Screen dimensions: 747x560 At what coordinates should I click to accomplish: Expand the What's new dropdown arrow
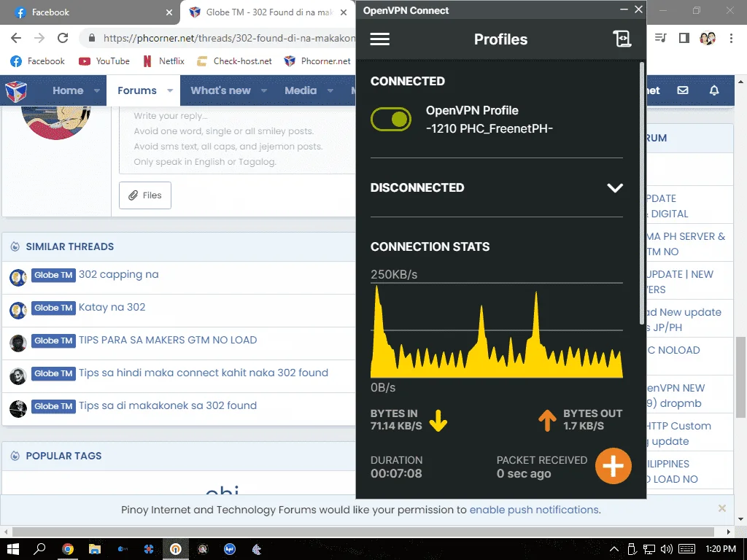click(x=264, y=90)
